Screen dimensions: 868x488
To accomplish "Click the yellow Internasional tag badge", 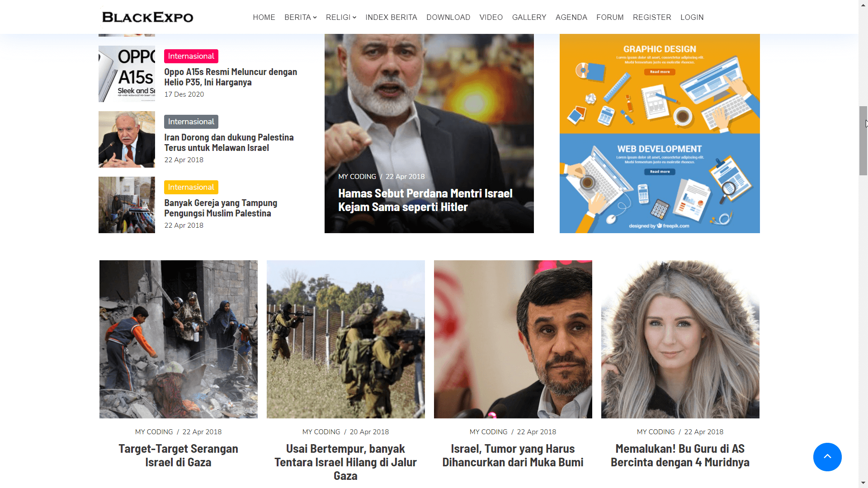I will click(x=191, y=187).
